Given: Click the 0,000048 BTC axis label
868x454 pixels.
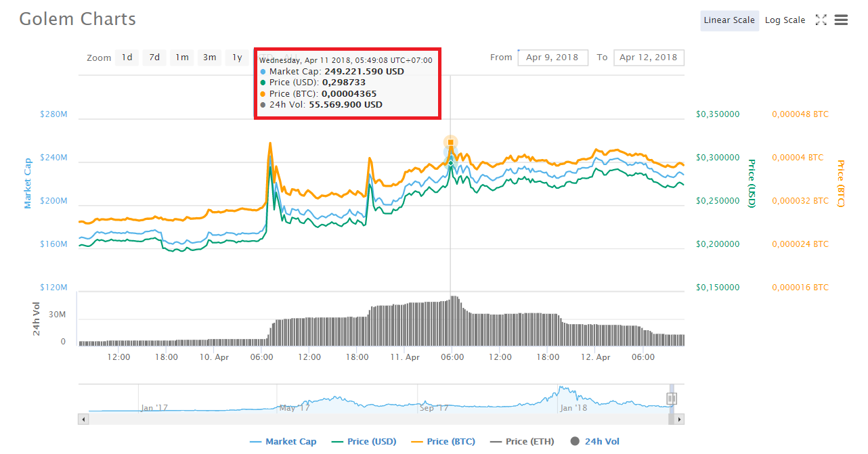Looking at the screenshot, I should [x=800, y=114].
